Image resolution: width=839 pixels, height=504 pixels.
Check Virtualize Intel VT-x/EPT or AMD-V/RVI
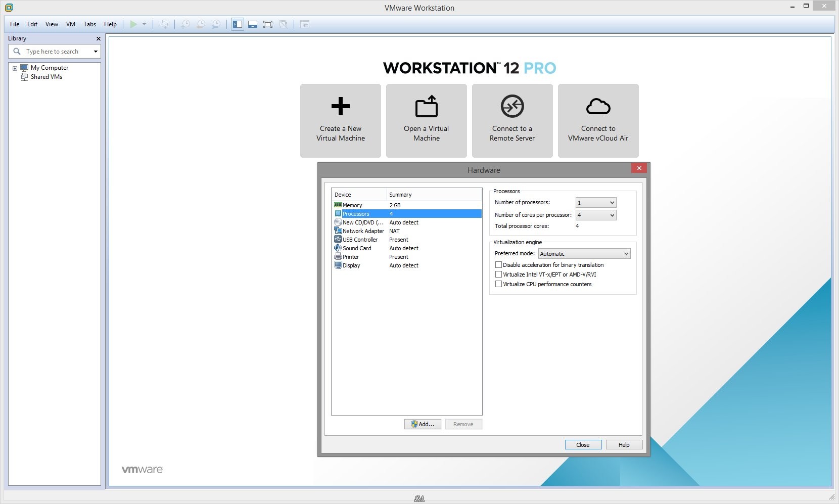(x=498, y=274)
